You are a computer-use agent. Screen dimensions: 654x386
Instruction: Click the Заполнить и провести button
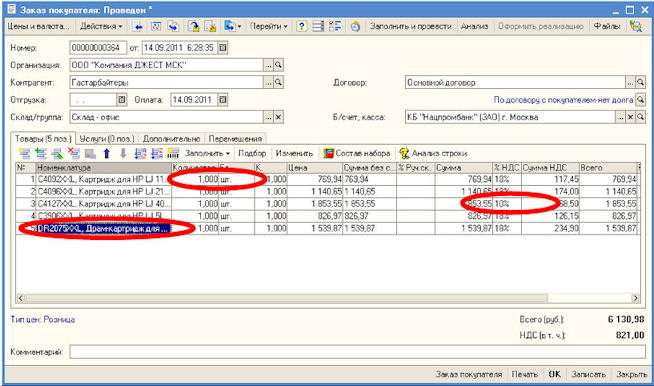click(411, 26)
